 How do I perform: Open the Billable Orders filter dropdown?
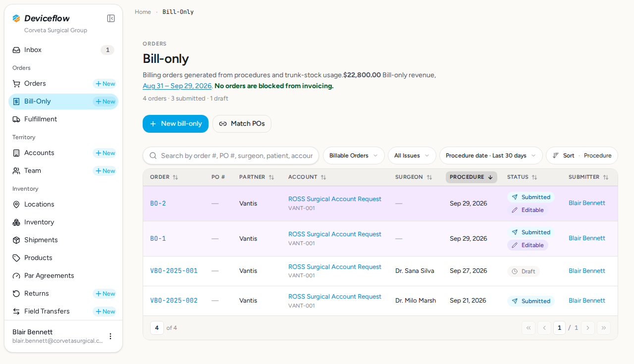pos(354,156)
